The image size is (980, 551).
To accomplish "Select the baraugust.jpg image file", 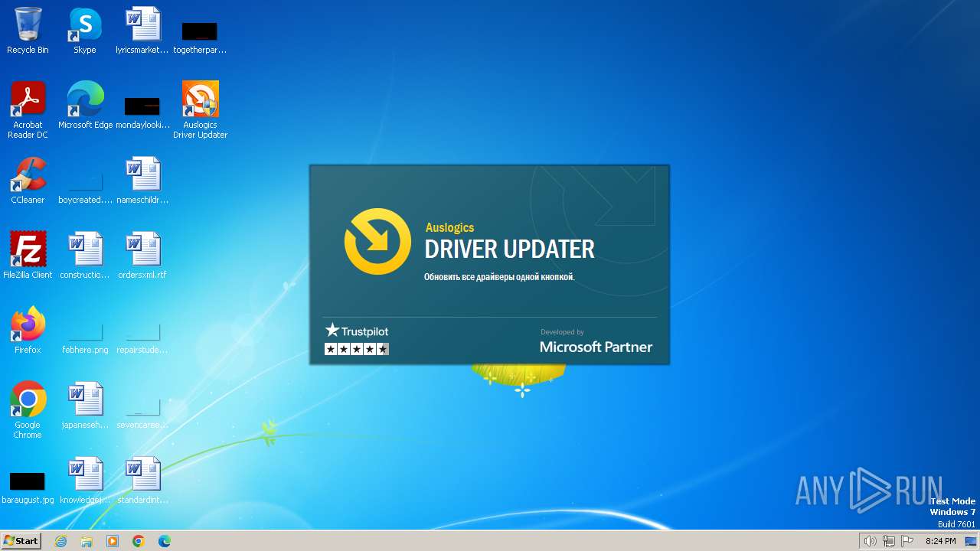I will (28, 487).
